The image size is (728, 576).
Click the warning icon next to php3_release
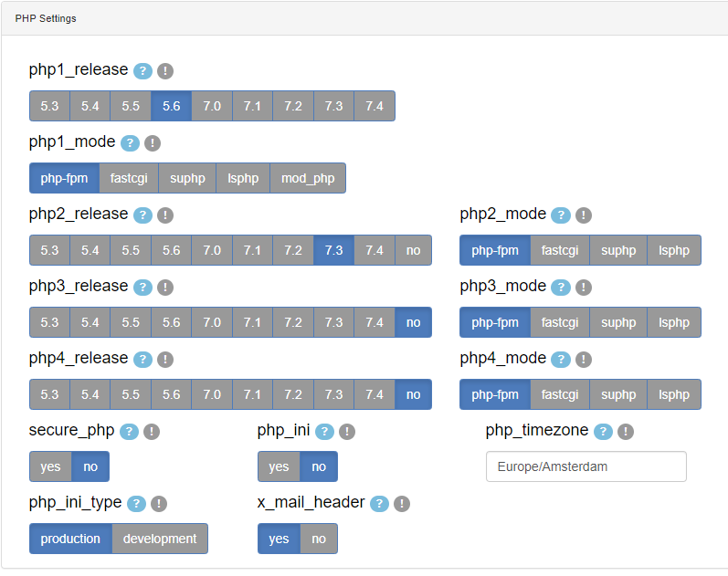pos(165,288)
